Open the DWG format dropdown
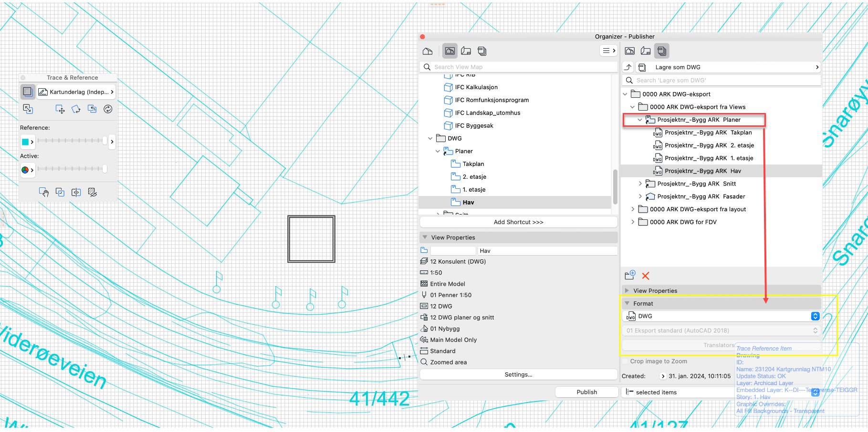This screenshot has width=868, height=432. tap(815, 316)
